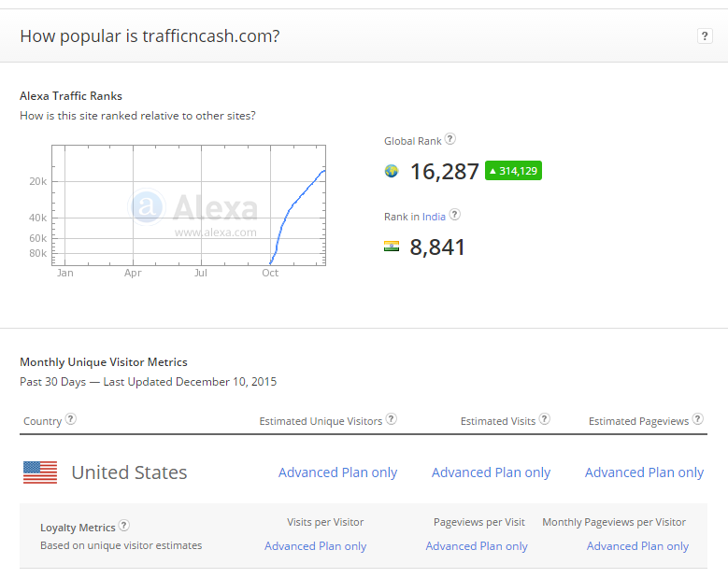728x578 pixels.
Task: Click help icon beside 'How popular' heading
Action: click(705, 36)
